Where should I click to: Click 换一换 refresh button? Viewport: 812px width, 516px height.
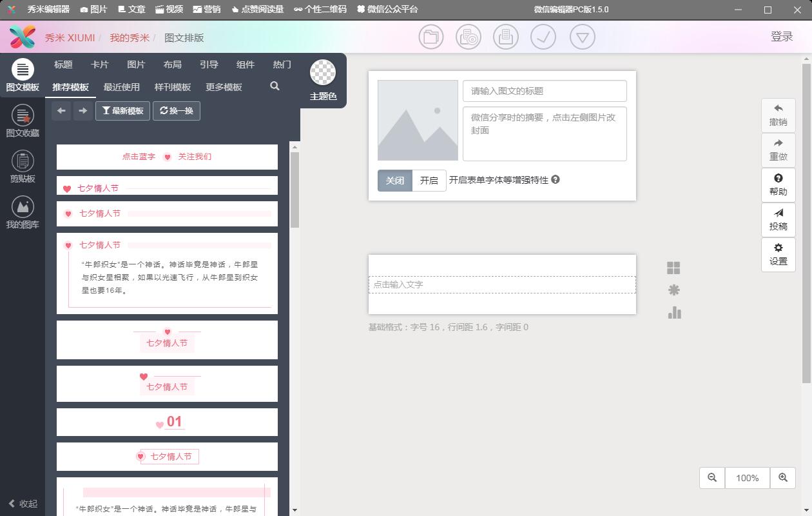(x=177, y=111)
